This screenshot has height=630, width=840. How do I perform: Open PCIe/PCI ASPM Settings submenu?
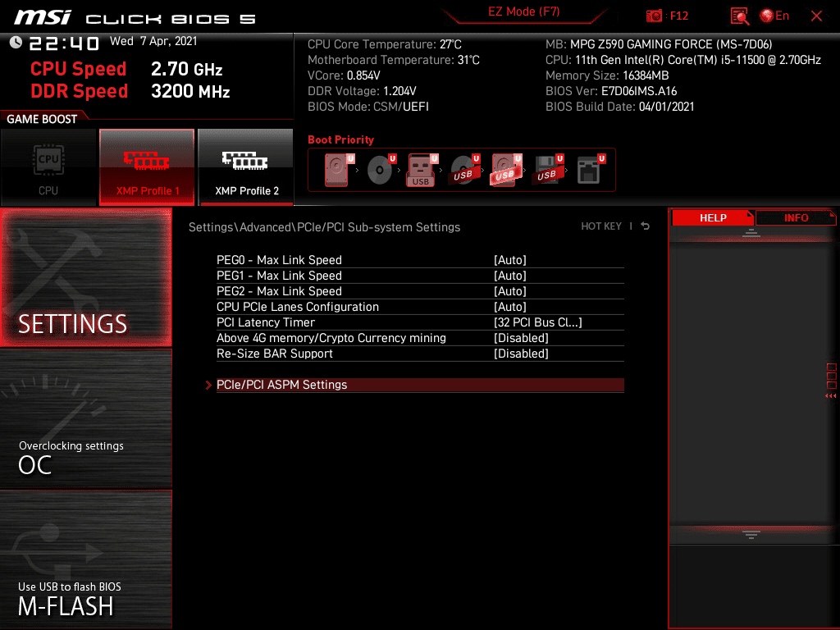420,385
